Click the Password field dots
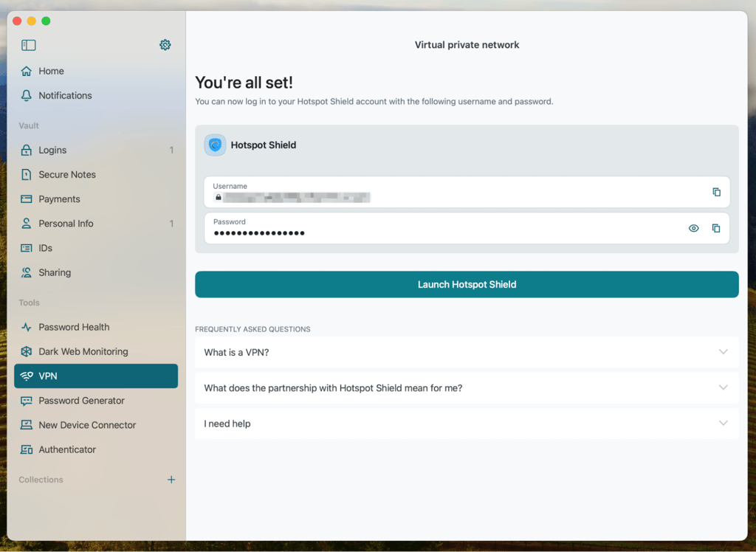 pos(259,233)
